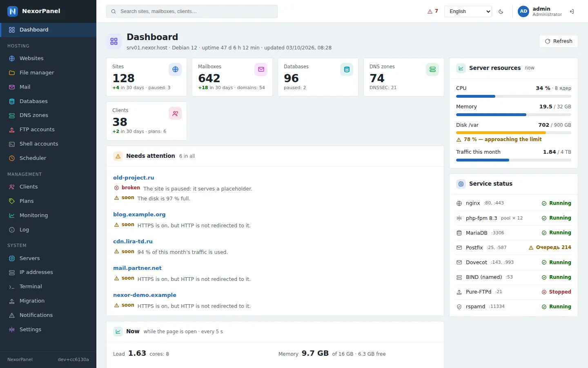
Task: Click the Terminal prompt icon
Action: pyautogui.click(x=12, y=287)
